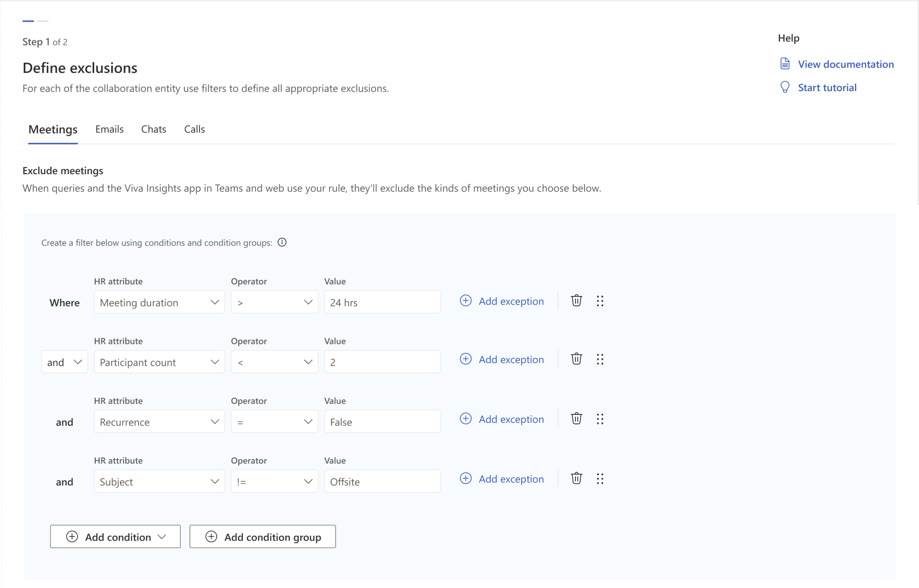Open the '!=' operator dropdown for Subject

[x=275, y=482]
